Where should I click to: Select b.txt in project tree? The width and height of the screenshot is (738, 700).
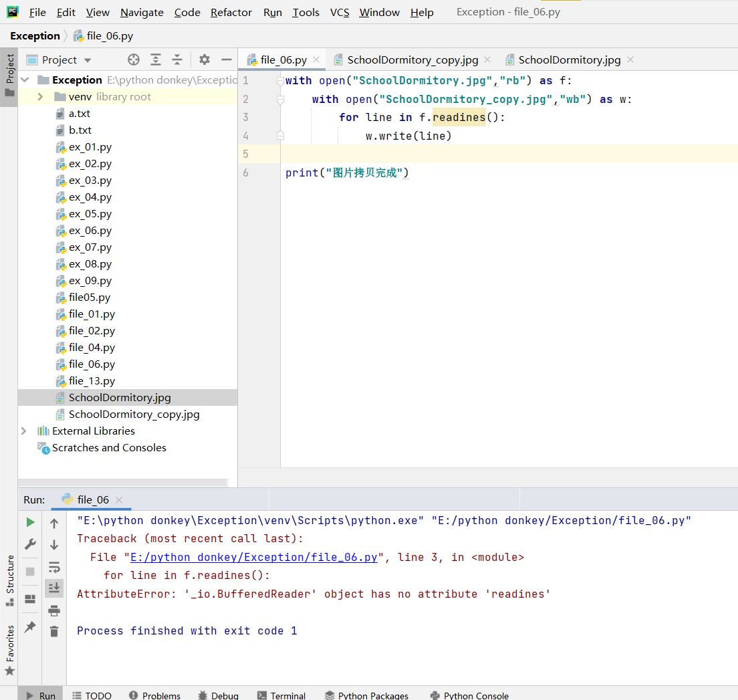(x=80, y=130)
